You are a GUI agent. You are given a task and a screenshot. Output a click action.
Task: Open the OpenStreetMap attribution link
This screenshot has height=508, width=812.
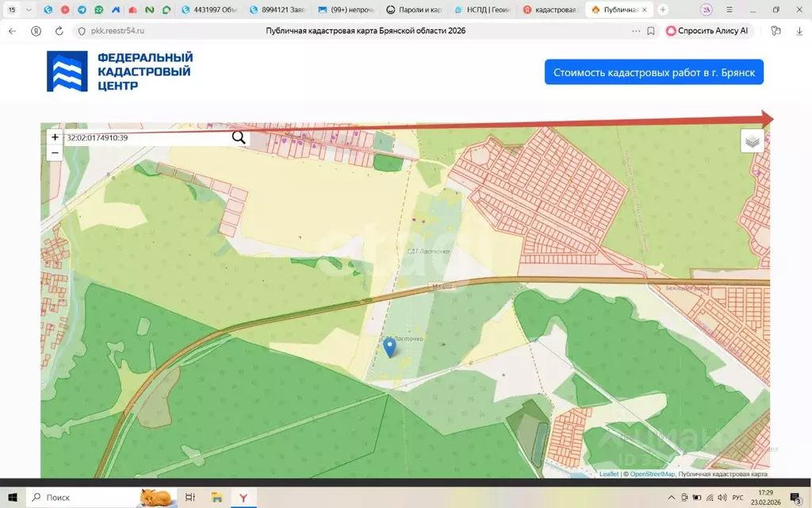pyautogui.click(x=652, y=474)
